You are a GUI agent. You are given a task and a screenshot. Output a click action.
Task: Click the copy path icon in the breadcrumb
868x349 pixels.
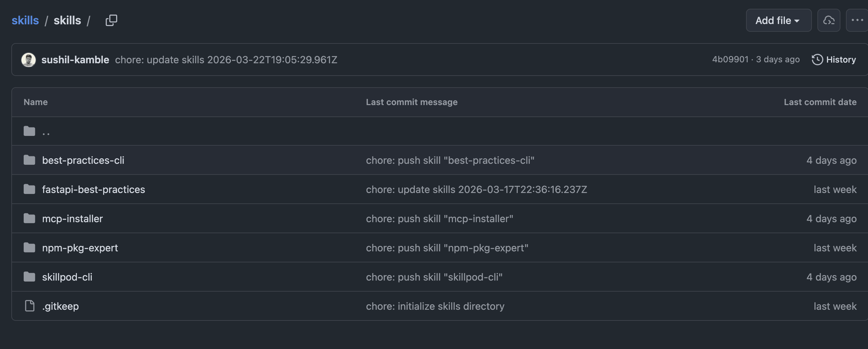click(x=111, y=20)
